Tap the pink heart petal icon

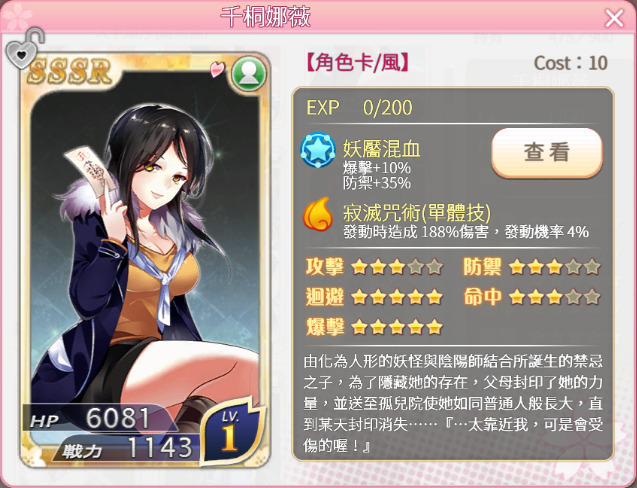[x=217, y=69]
